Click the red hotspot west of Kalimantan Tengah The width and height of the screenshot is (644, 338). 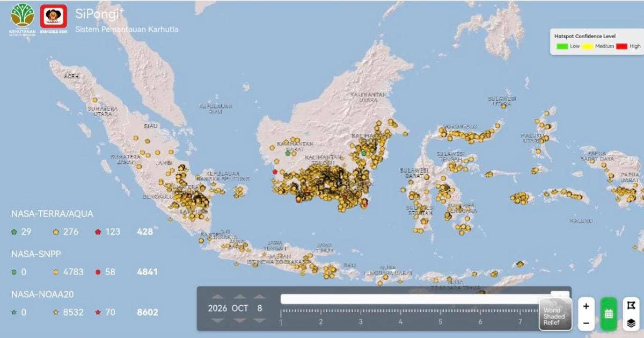pos(275,172)
